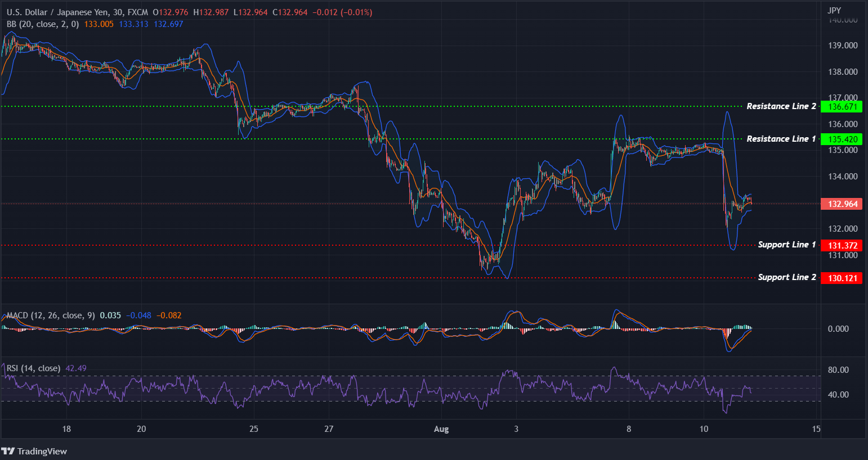Click the TradingView logo watermark
Viewport: 868px width, 460px height.
pos(35,451)
